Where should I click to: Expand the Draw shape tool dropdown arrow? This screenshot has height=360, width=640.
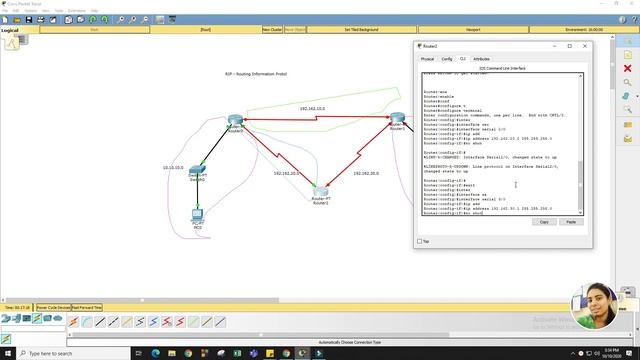pos(637,96)
